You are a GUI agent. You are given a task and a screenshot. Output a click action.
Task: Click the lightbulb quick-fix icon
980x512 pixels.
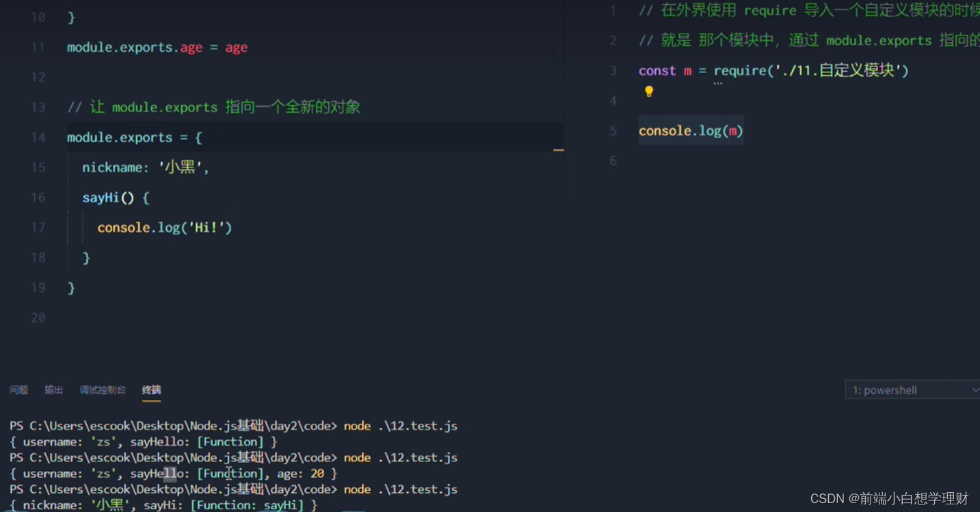649,92
